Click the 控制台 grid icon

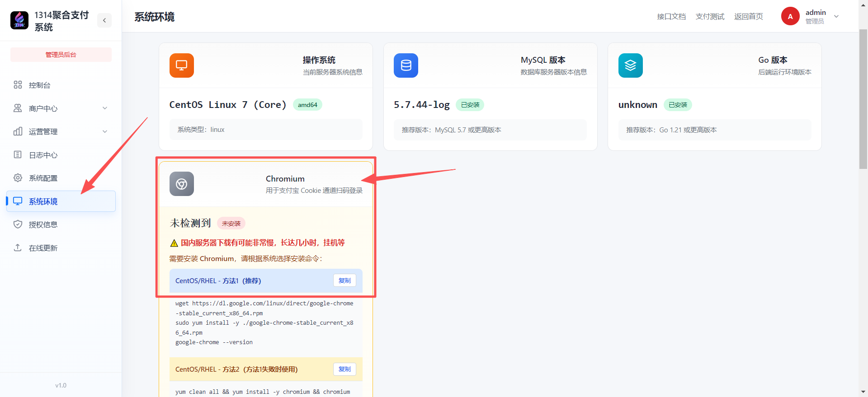[x=18, y=85]
